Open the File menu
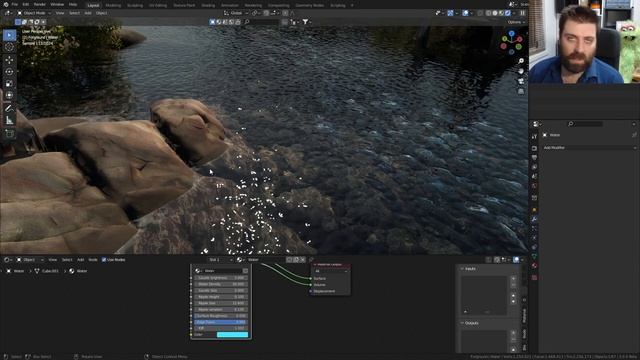The height and width of the screenshot is (360, 640). [15, 4]
